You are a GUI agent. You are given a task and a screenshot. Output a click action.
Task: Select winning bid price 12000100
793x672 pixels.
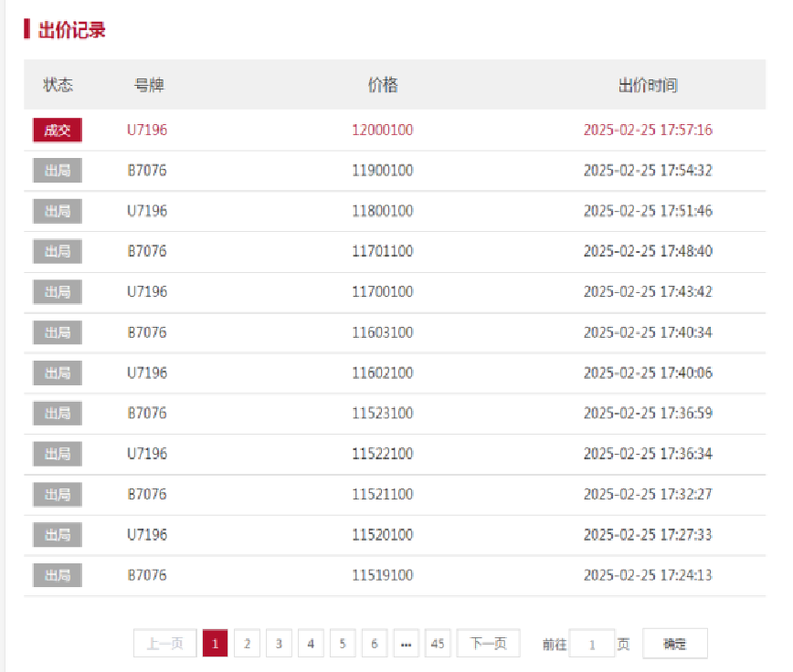coord(383,131)
